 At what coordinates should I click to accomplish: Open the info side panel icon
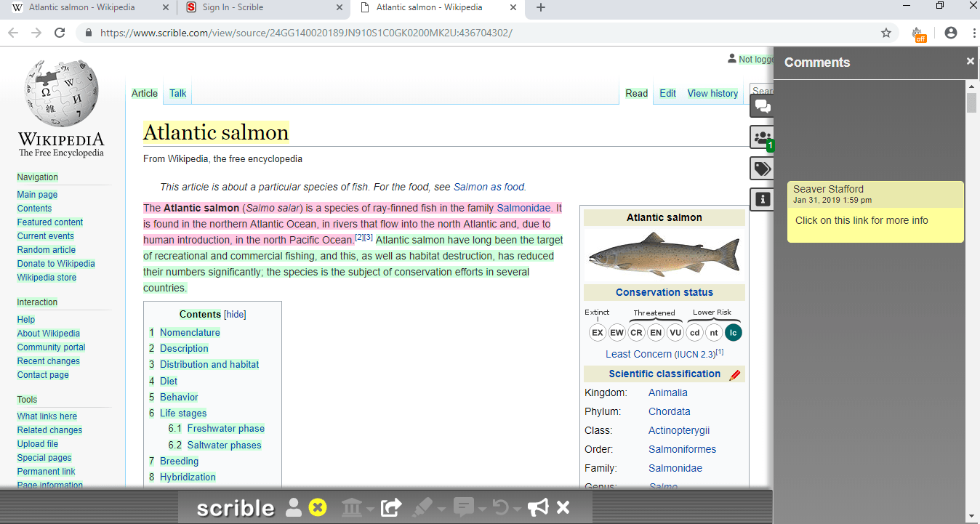tap(761, 199)
